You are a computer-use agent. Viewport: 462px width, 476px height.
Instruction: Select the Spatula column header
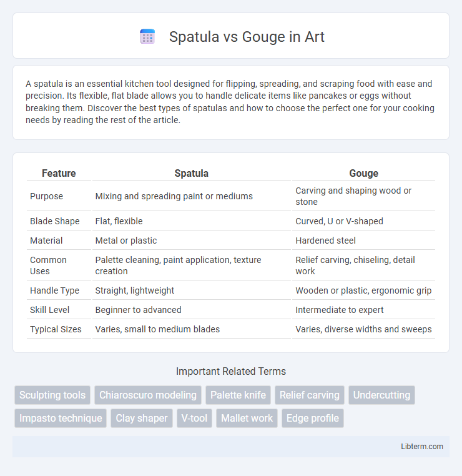[x=192, y=173]
